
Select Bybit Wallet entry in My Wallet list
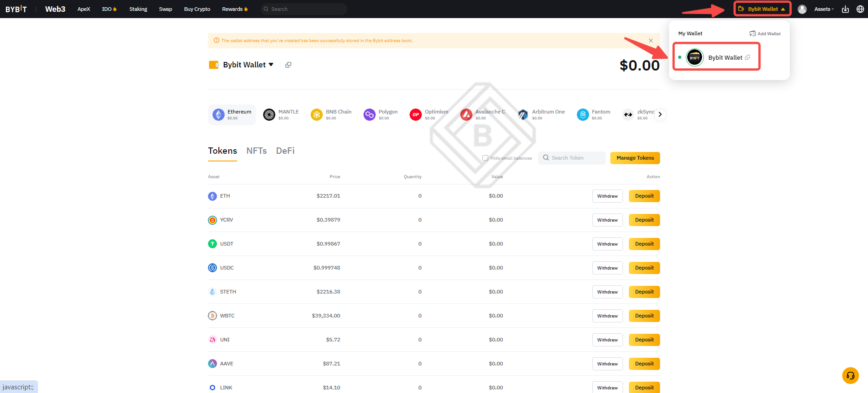point(717,57)
